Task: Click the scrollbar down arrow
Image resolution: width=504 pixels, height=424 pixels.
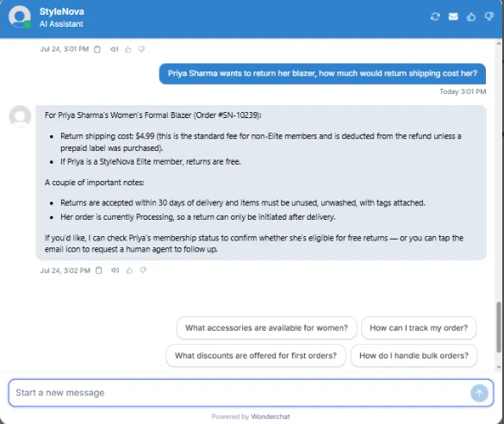Action: point(499,367)
